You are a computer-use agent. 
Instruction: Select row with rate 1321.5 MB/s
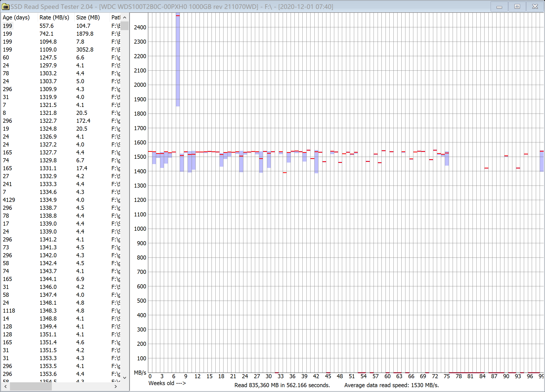[61, 105]
